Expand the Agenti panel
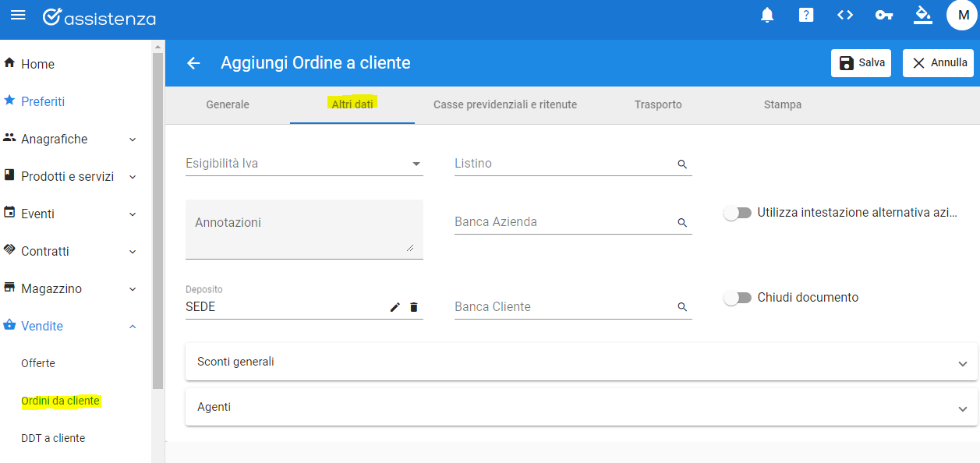The width and height of the screenshot is (980, 463). coord(582,407)
